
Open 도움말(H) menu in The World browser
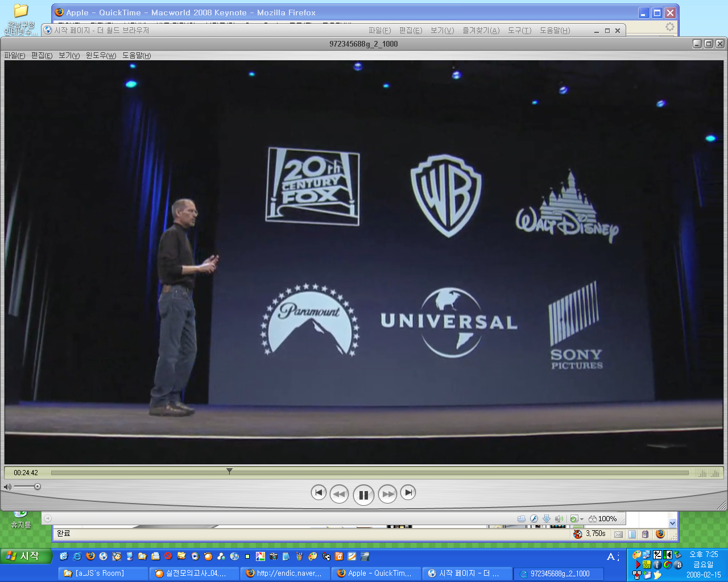click(x=555, y=31)
